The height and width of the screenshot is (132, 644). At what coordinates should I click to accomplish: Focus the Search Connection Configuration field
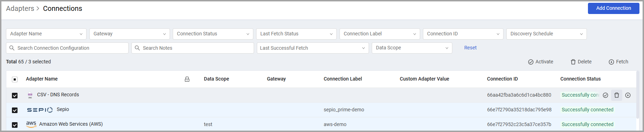[x=67, y=48]
